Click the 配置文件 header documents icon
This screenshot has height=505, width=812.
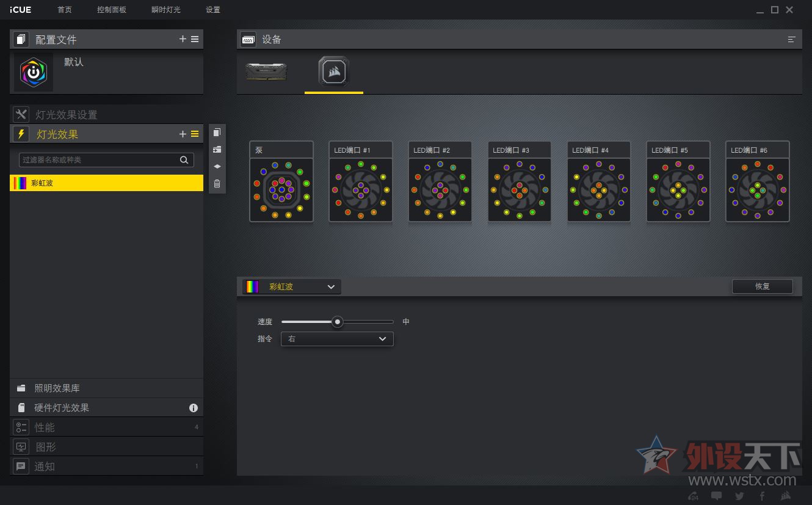[21, 40]
